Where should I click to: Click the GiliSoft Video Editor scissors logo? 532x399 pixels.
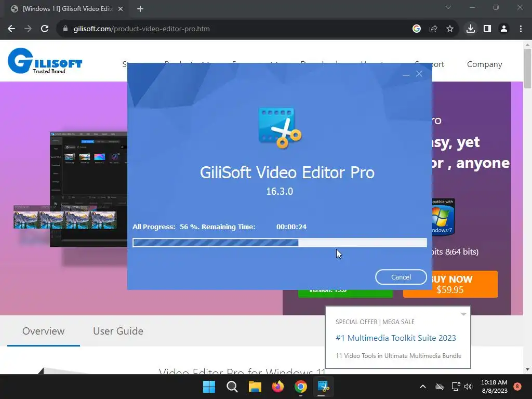tap(280, 128)
